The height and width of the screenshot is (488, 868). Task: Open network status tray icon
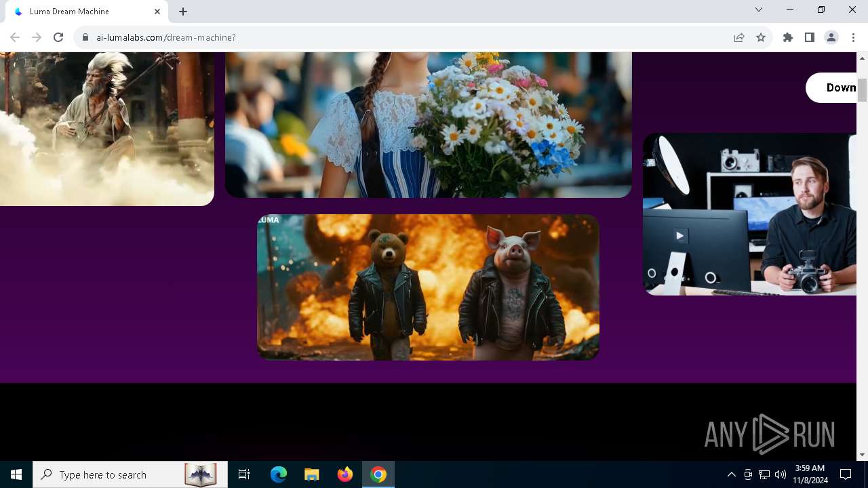tap(764, 474)
